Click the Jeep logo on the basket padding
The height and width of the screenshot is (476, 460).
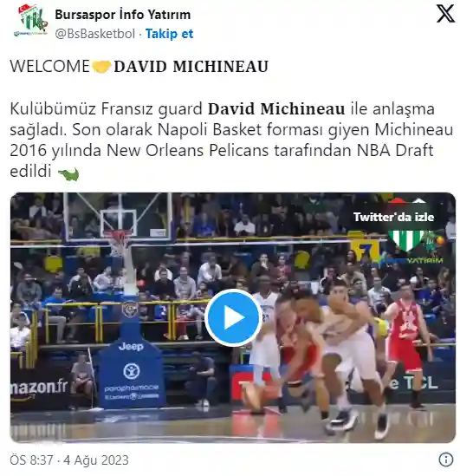point(131,346)
